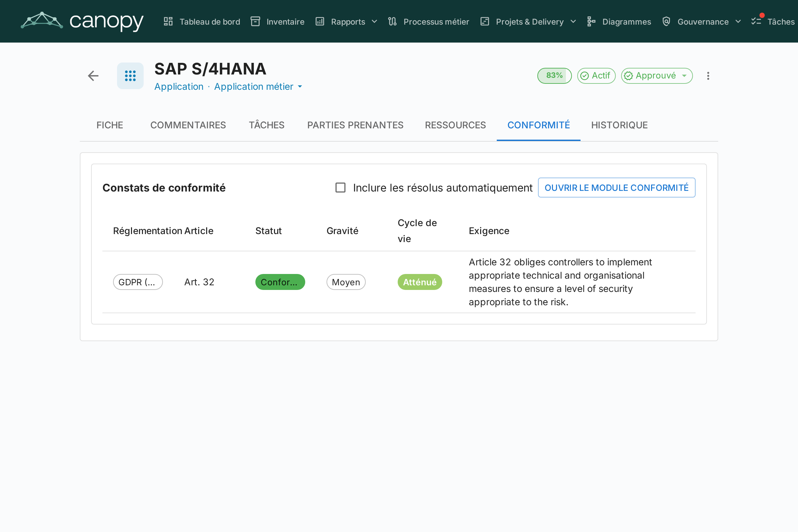The image size is (798, 532).
Task: Select the CONFORMITÉ tab
Action: pyautogui.click(x=538, y=125)
